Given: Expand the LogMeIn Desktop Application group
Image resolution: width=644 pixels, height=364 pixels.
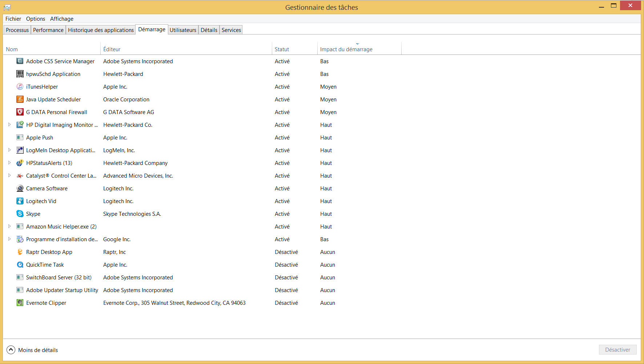Looking at the screenshot, I should pyautogui.click(x=9, y=150).
